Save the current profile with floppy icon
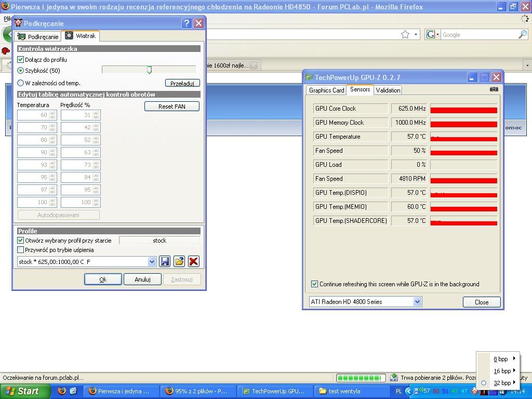532x399 pixels. tap(165, 261)
